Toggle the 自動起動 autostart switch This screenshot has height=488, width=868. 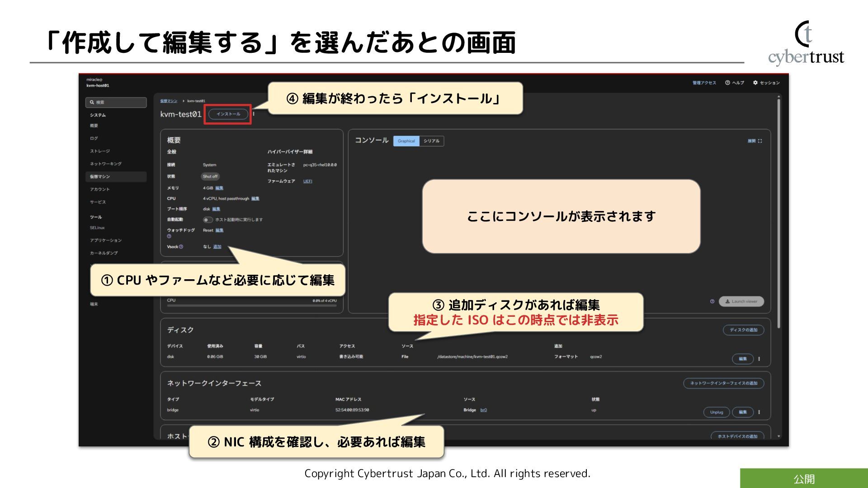pyautogui.click(x=208, y=220)
